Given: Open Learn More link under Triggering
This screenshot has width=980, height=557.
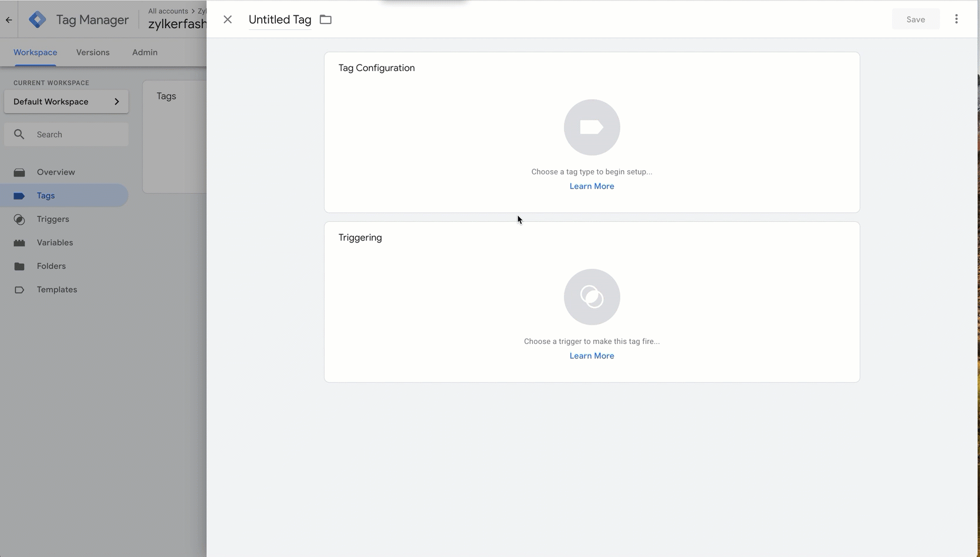Looking at the screenshot, I should [x=592, y=356].
